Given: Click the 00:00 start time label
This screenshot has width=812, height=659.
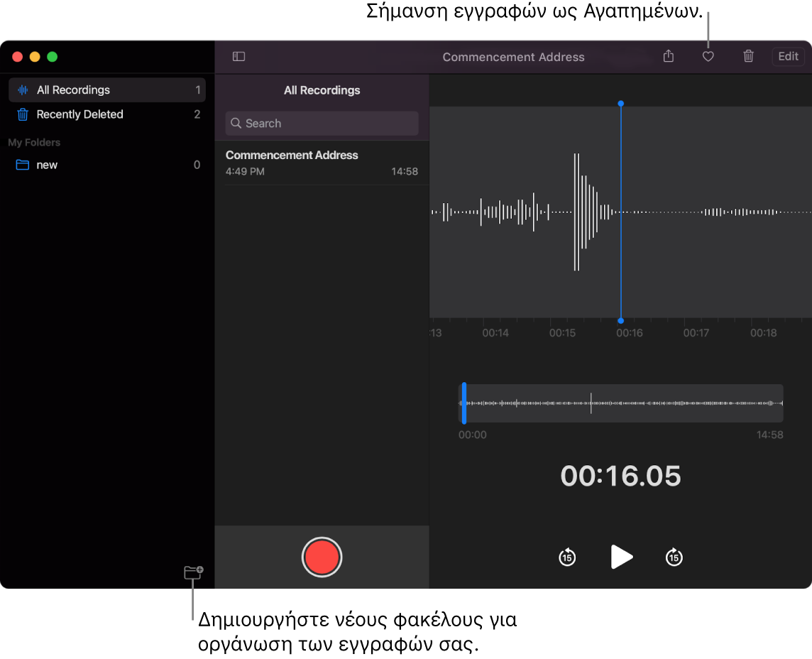Looking at the screenshot, I should pos(472,435).
